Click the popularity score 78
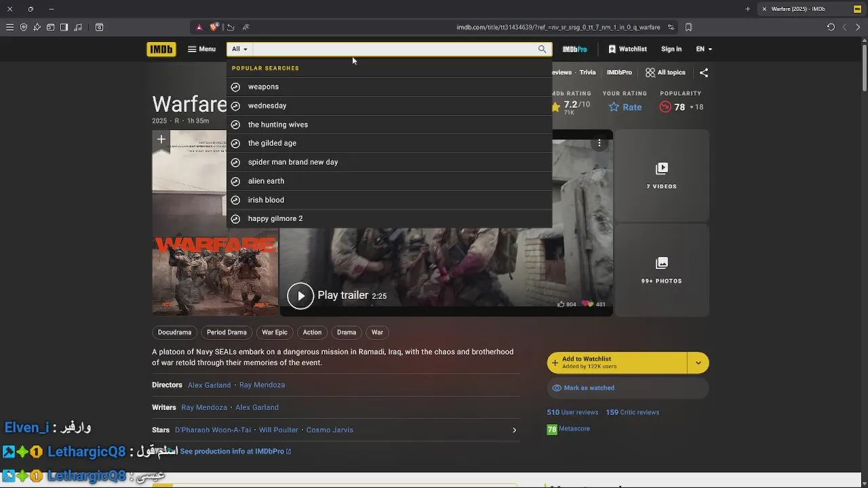The width and height of the screenshot is (868, 488). point(680,107)
